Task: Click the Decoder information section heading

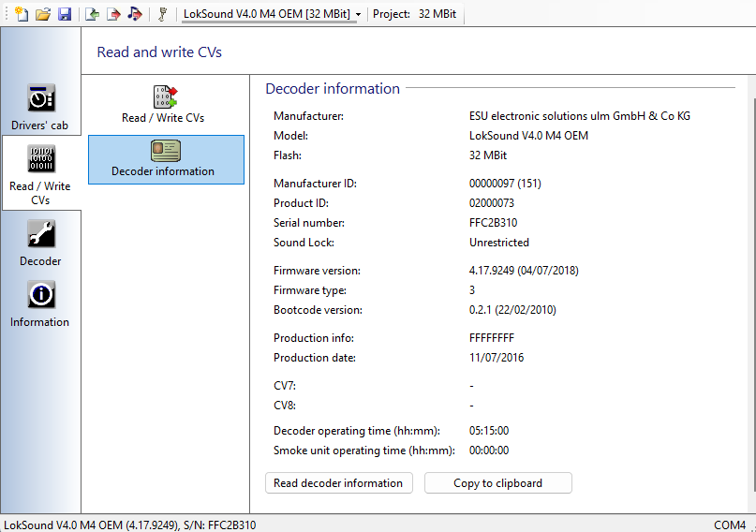Action: (333, 89)
